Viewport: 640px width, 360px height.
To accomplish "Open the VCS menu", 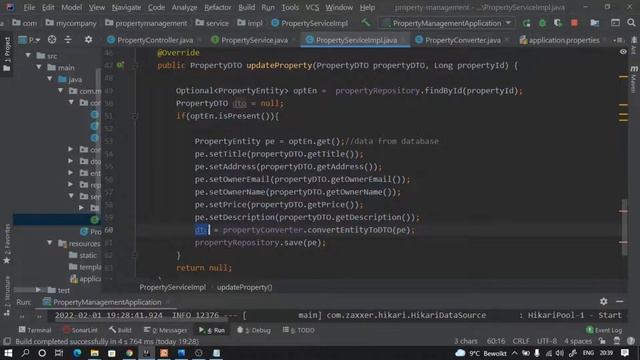I will 312,7.
